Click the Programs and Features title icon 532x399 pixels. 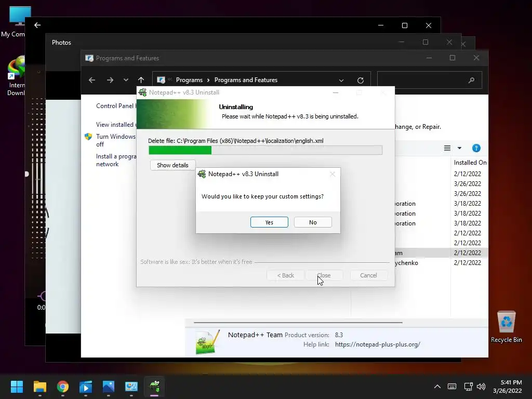pos(89,58)
